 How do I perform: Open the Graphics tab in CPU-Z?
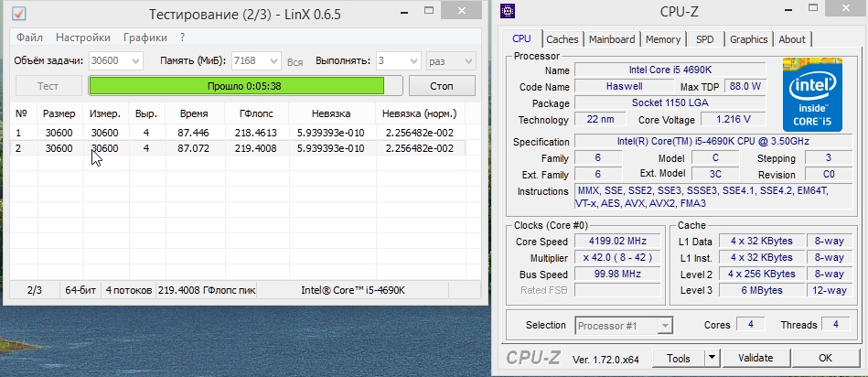coord(748,39)
